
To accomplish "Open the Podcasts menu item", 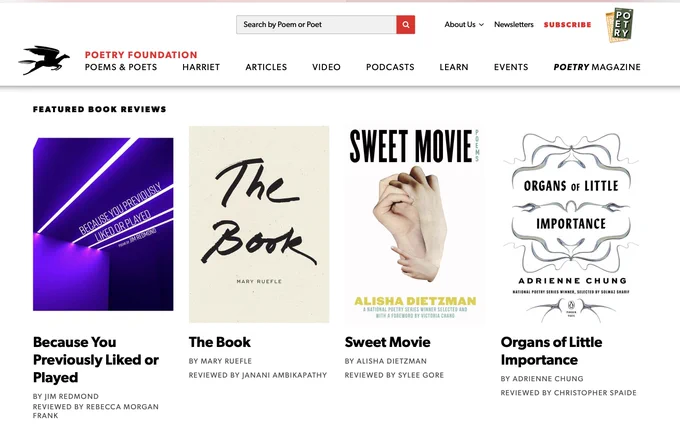I will pyautogui.click(x=390, y=67).
